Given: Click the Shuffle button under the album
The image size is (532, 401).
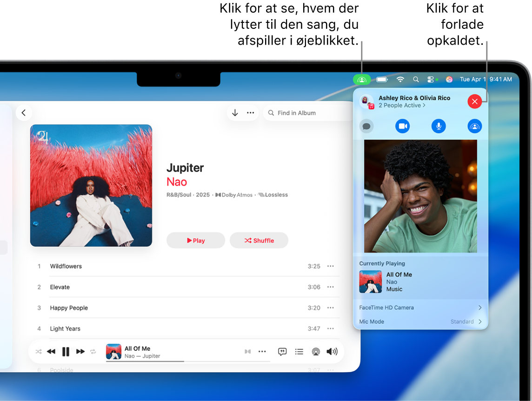Looking at the screenshot, I should [259, 241].
